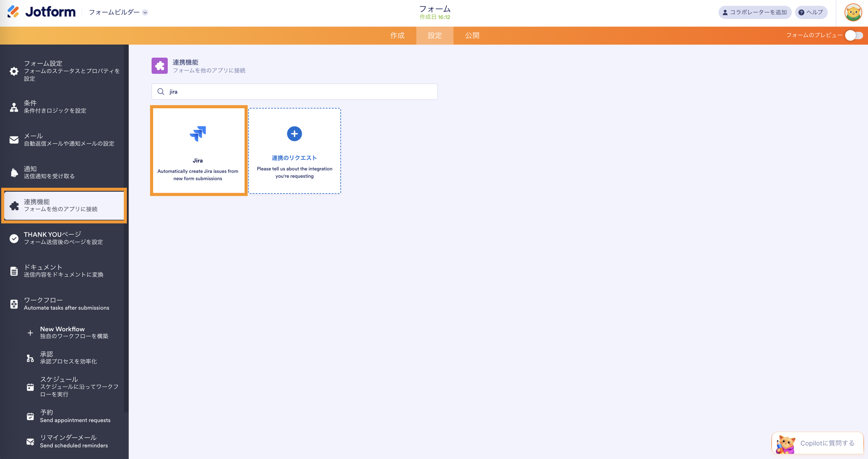Click the 連携のリクエスト link text
868x459 pixels.
[x=294, y=158]
